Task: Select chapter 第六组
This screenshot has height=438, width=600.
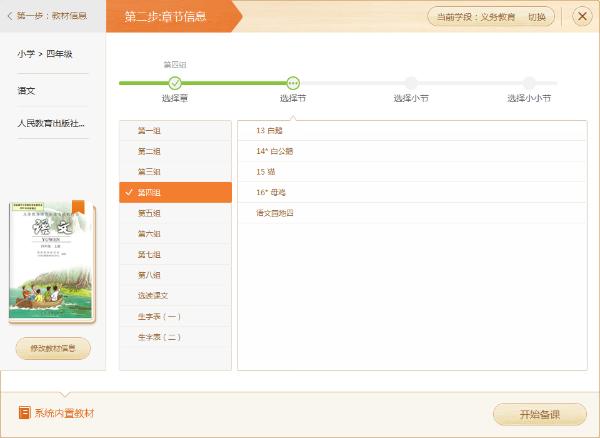Action: 176,234
